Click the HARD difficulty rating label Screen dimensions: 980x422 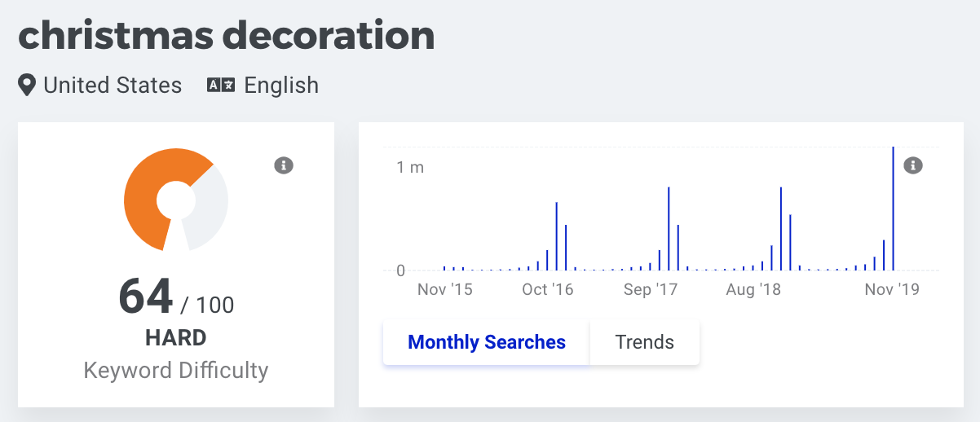pyautogui.click(x=176, y=337)
